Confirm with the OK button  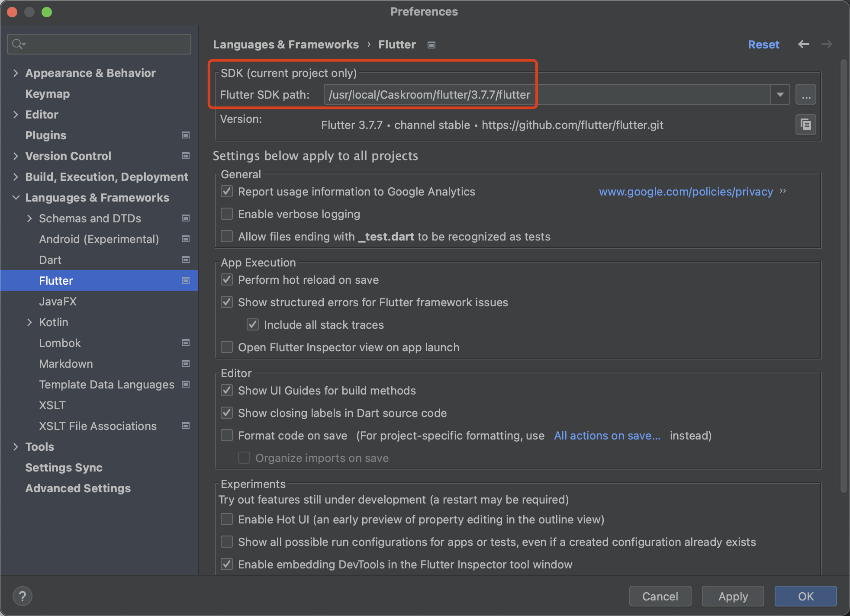tap(805, 597)
